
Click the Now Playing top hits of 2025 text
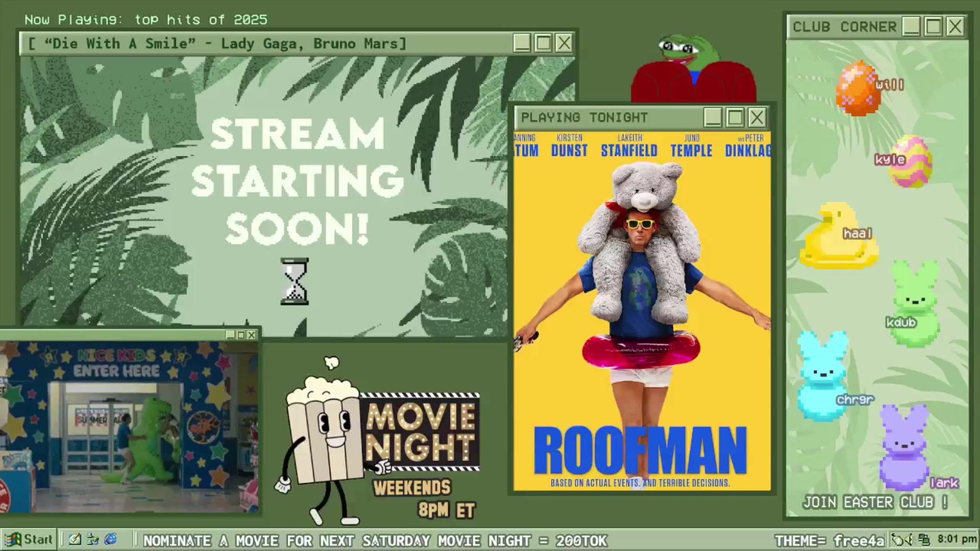146,20
